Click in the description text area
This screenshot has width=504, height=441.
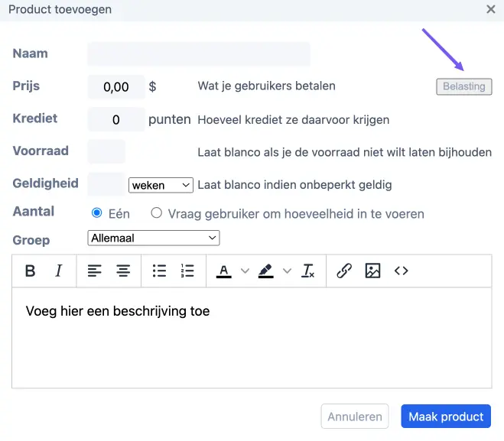coord(252,338)
